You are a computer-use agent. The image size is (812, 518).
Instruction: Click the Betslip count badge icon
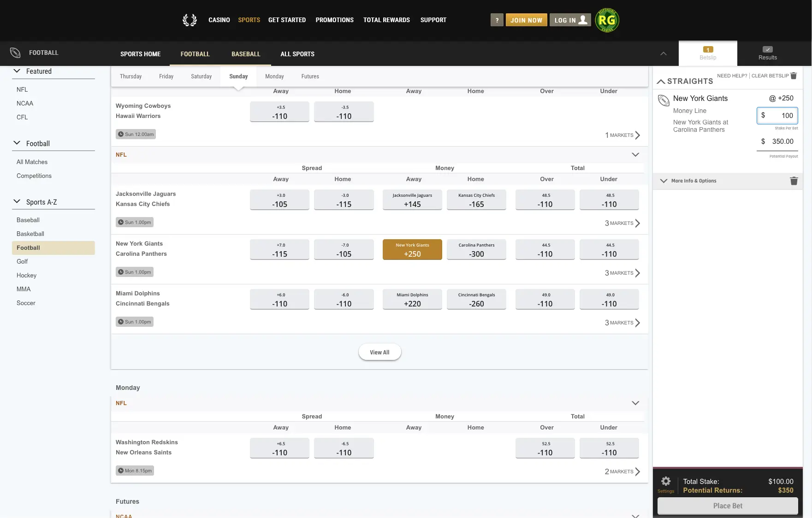point(708,49)
